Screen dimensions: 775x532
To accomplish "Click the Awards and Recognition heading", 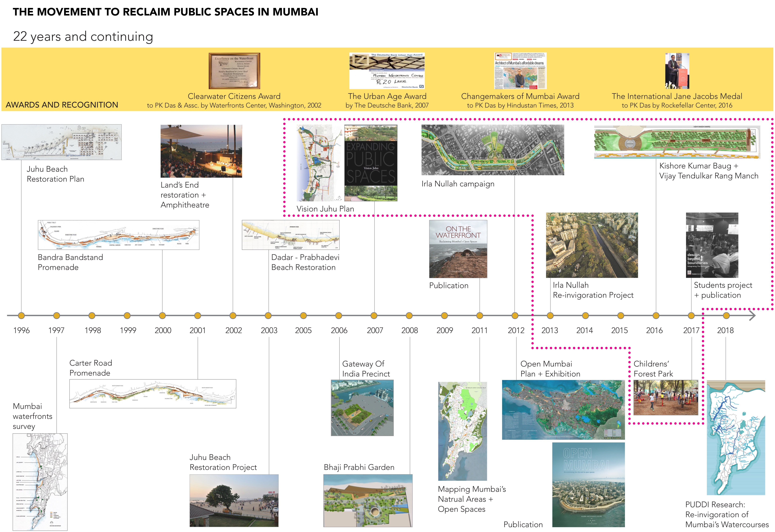I will [x=62, y=105].
